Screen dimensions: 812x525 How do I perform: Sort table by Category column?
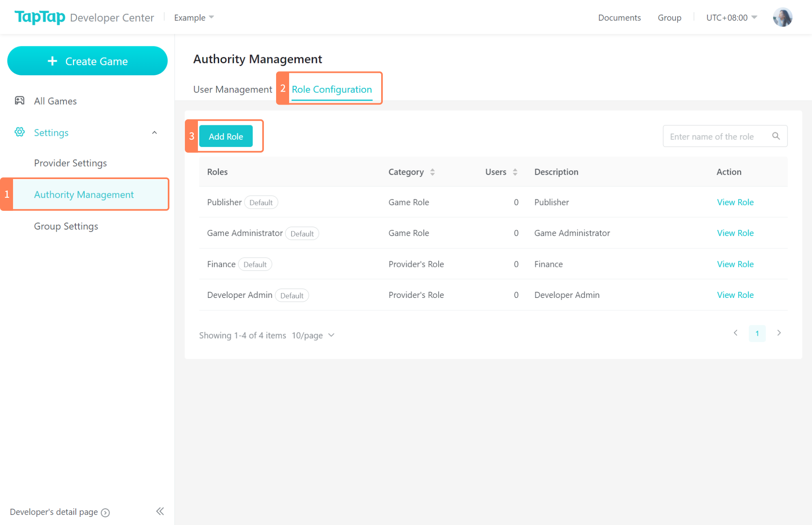tap(432, 172)
